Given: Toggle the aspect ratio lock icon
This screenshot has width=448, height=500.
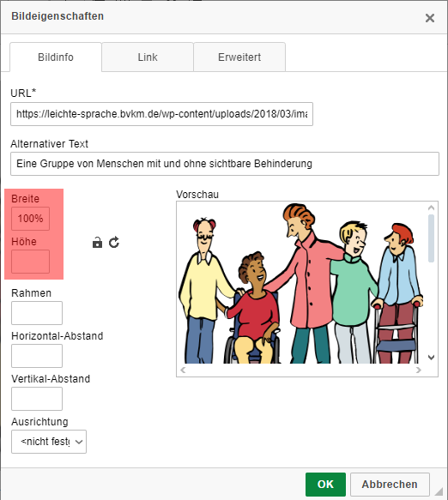Looking at the screenshot, I should 97,243.
